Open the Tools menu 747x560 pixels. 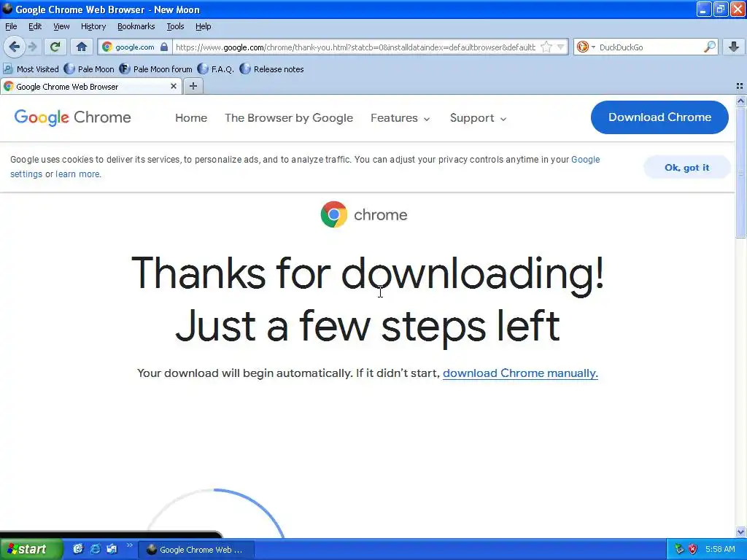[x=175, y=26]
